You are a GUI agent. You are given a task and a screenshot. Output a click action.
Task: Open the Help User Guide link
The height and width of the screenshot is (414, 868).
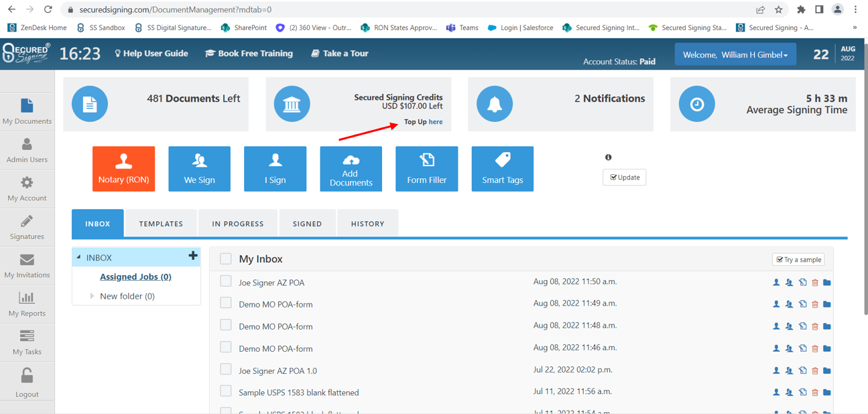(x=151, y=54)
